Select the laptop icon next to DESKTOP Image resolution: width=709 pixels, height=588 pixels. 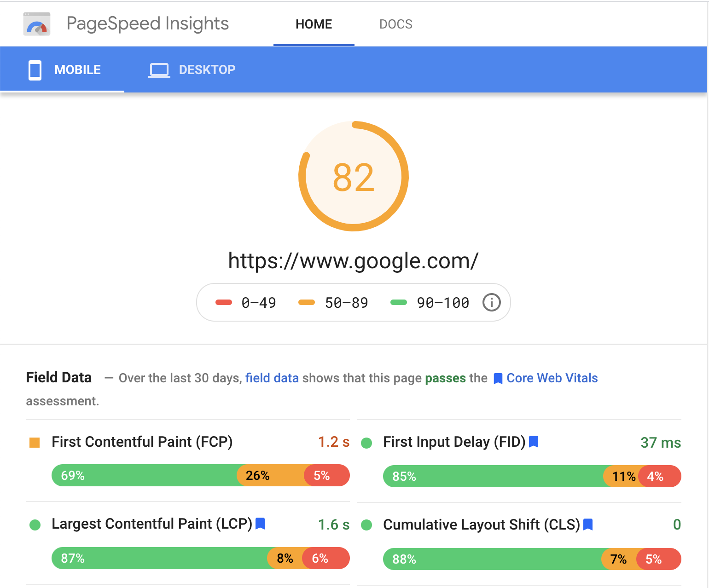point(159,69)
